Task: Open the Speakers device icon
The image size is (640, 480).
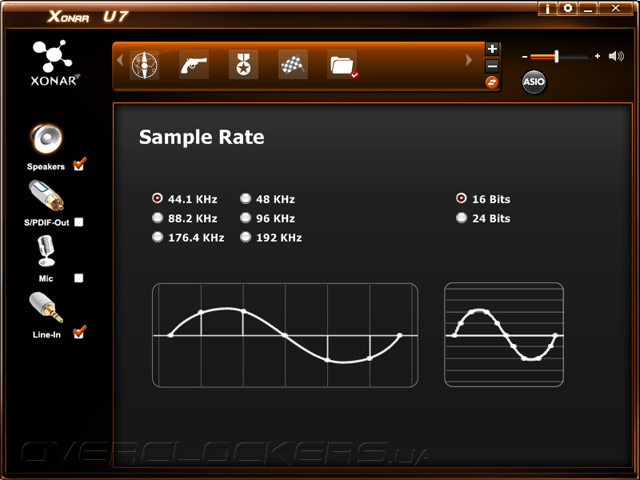Action: coord(46,139)
